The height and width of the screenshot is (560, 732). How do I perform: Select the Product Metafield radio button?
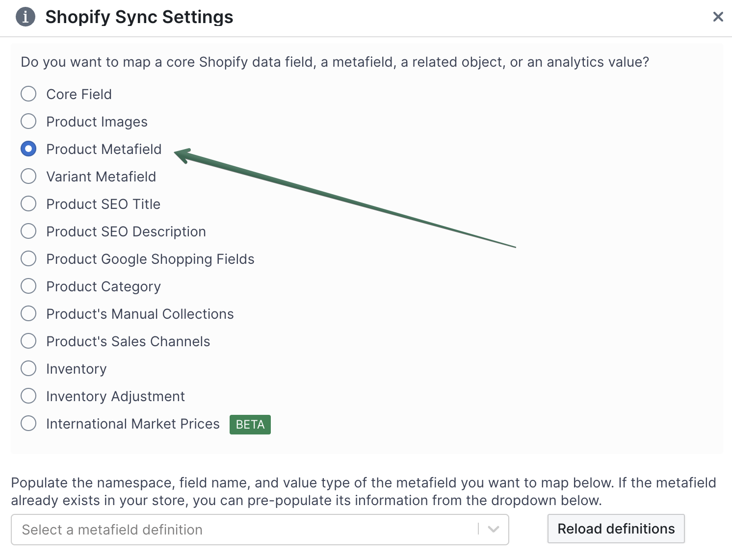tap(28, 149)
